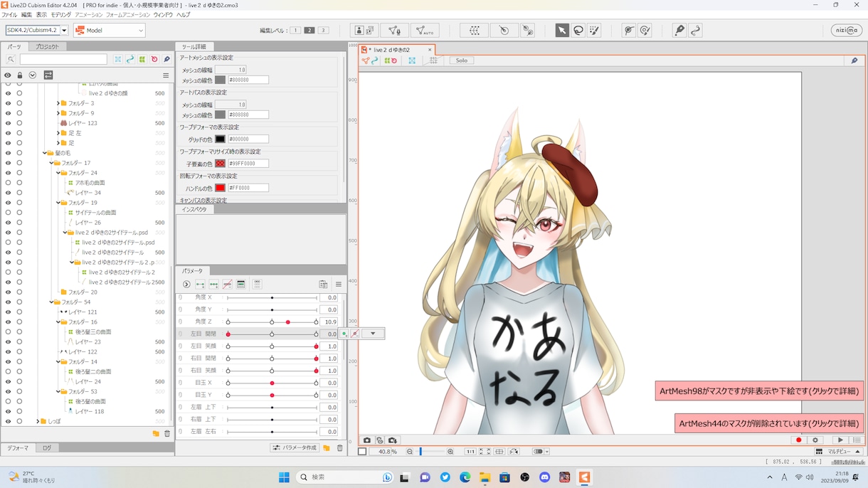Screen dimensions: 868x488
Task: Open the ウィンドウ menu
Action: (x=163, y=15)
